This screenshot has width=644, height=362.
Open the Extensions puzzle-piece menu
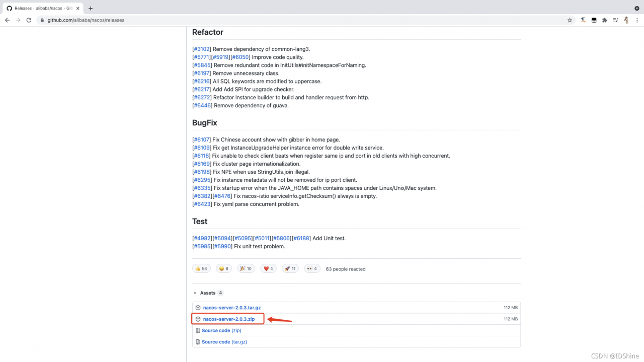(x=604, y=20)
